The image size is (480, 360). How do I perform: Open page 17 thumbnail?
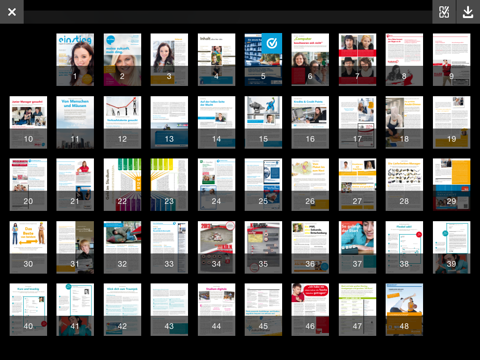pyautogui.click(x=357, y=122)
